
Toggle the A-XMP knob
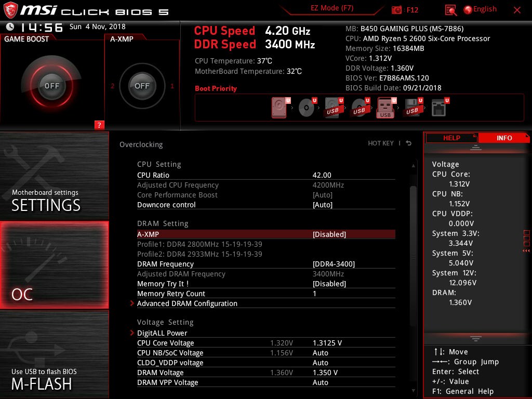click(x=142, y=86)
